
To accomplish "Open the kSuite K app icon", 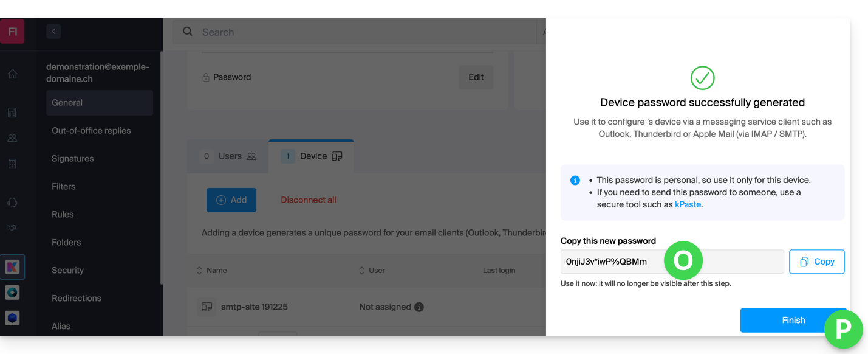I will (12, 266).
